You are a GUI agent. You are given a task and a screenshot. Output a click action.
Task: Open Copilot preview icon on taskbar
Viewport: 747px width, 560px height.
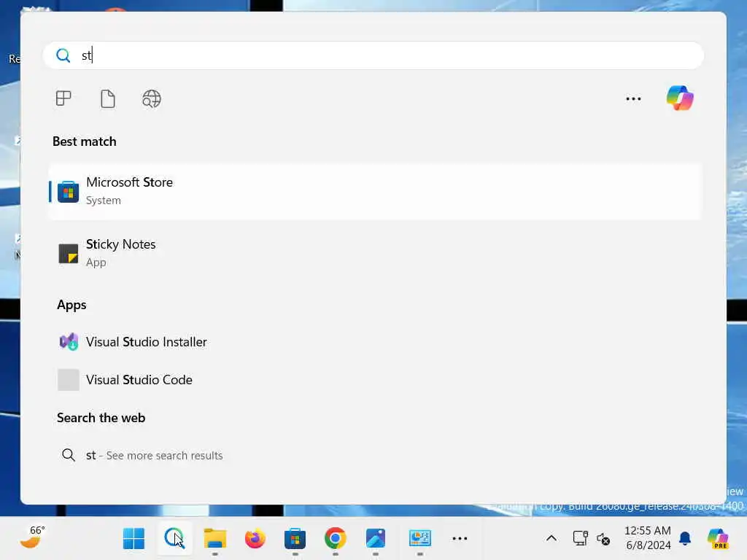[718, 539]
